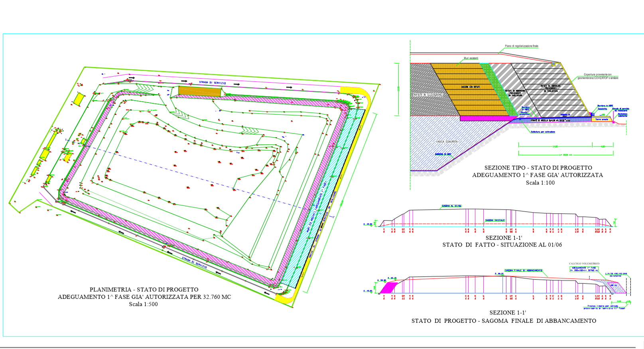Click the "Franco libero per strada provvisoria" note
Screen dimensions: 644x349
click(x=604, y=307)
